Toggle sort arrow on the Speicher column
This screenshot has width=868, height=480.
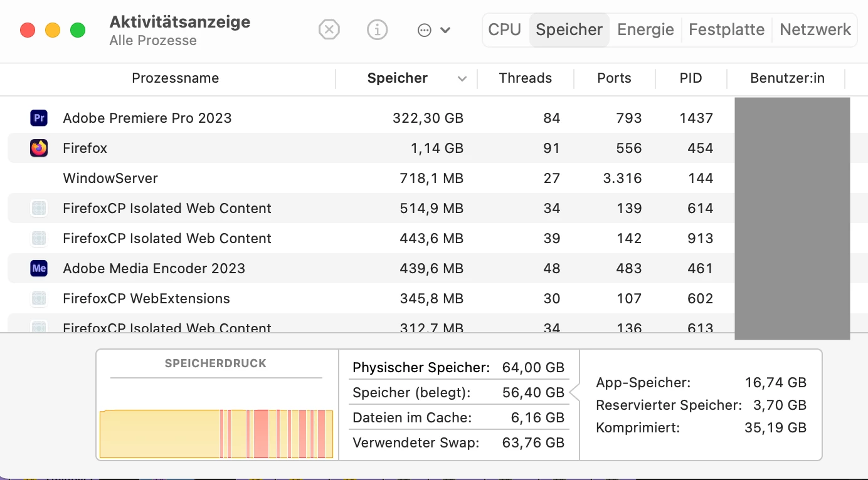coord(462,79)
